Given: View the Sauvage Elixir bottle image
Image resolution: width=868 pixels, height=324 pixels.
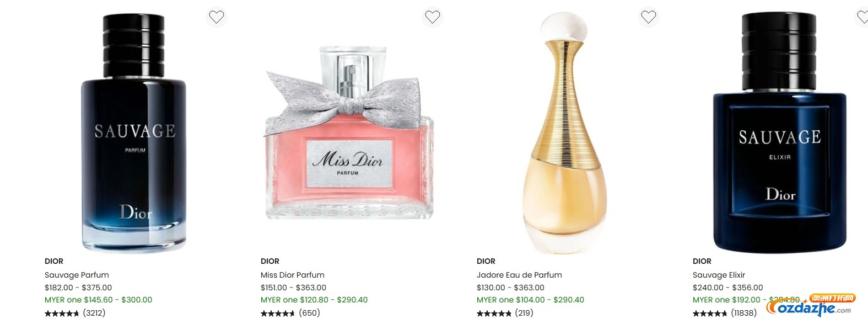Looking at the screenshot, I should [x=779, y=132].
